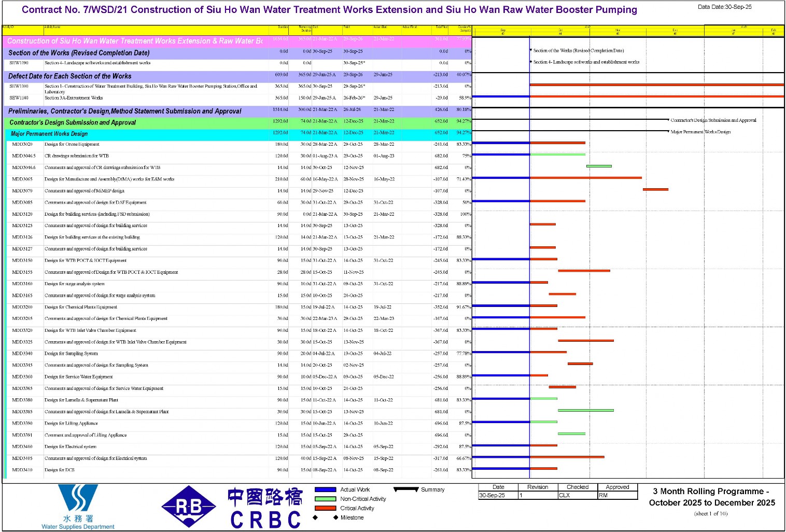Click the "Revision" header in the title block
786x532 pixels.
pyautogui.click(x=538, y=487)
